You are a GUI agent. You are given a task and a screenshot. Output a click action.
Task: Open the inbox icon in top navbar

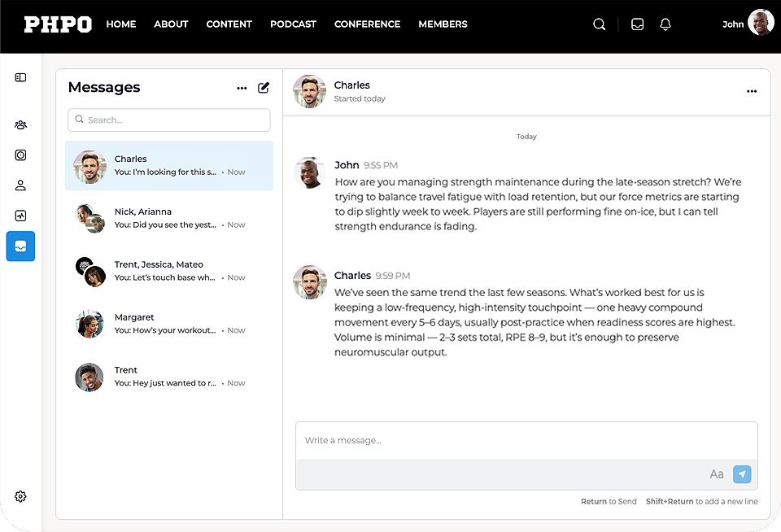click(638, 24)
